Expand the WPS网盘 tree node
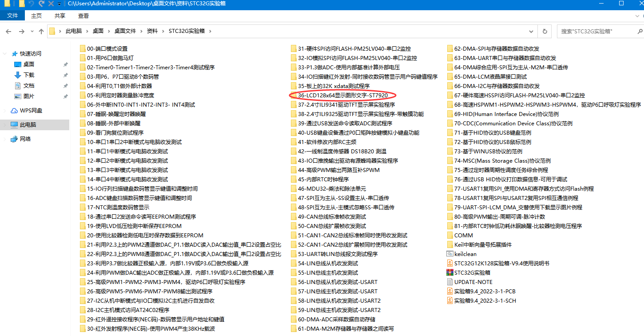 [x=5, y=111]
